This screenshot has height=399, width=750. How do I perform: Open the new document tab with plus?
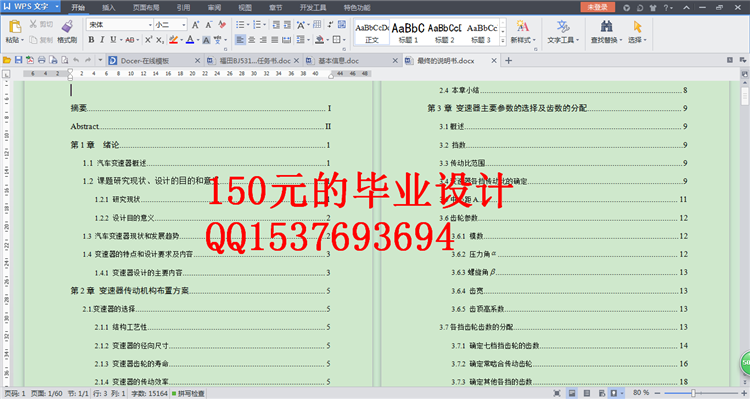pyautogui.click(x=508, y=60)
